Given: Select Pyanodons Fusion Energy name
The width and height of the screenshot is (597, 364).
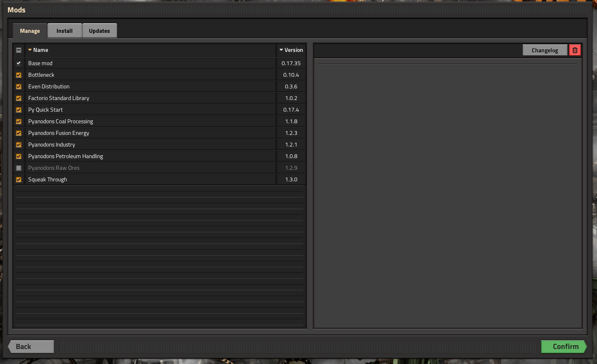Looking at the screenshot, I should pyautogui.click(x=59, y=133).
